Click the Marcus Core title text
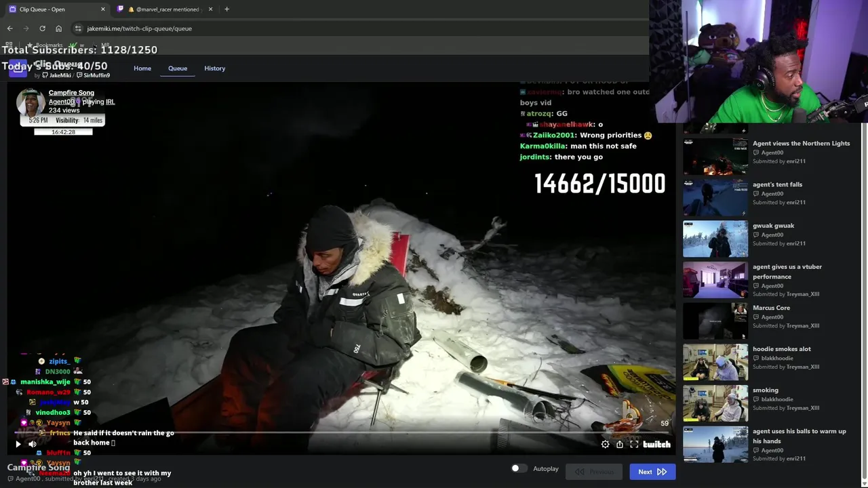The height and width of the screenshot is (488, 868). point(771,308)
